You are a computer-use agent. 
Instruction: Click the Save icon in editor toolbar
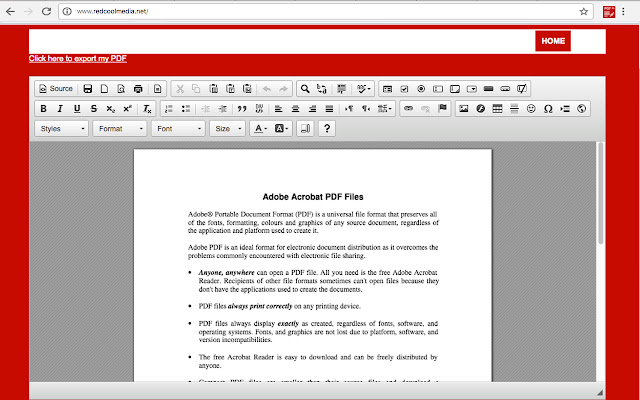pos(87,89)
